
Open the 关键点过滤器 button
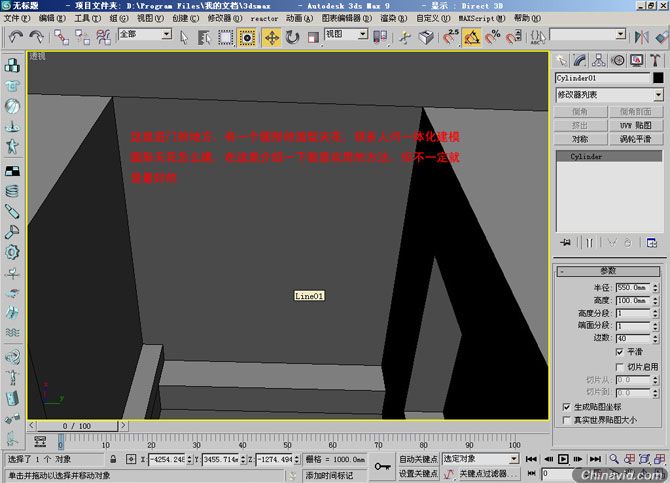(488, 474)
